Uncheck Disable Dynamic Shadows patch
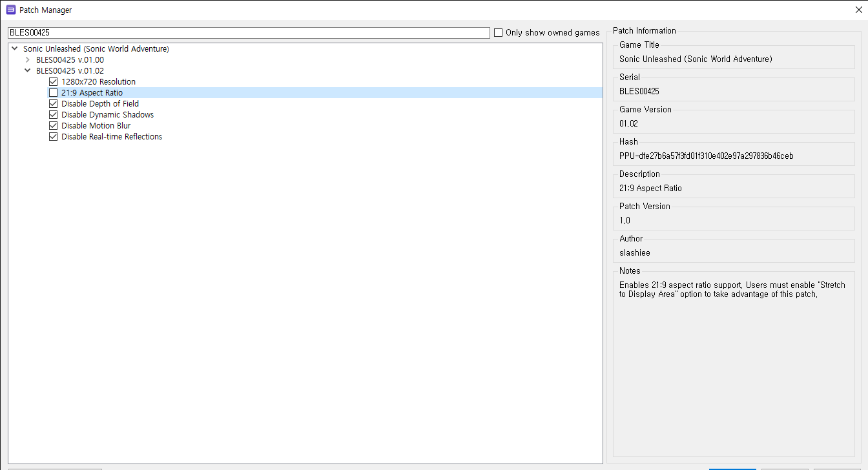Viewport: 868px width, 470px height. [54, 115]
